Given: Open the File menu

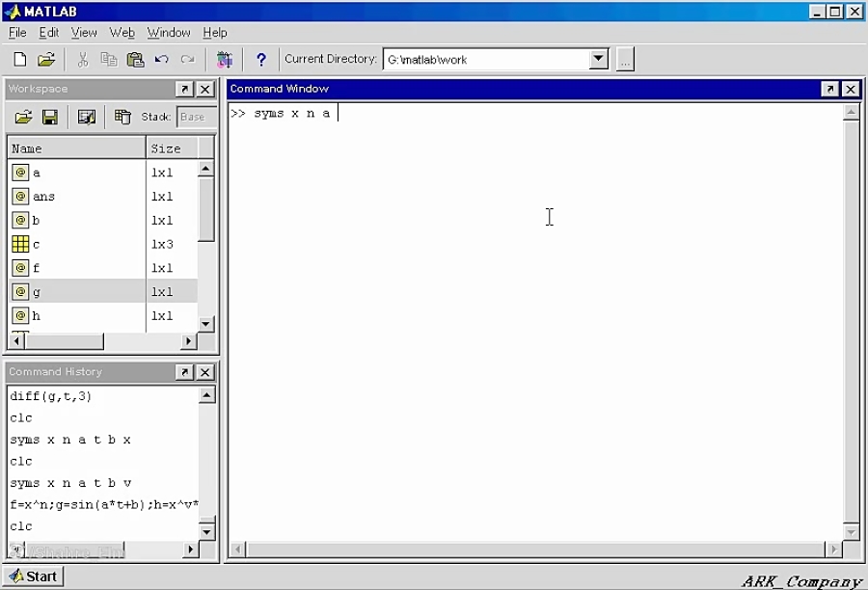Looking at the screenshot, I should coord(16,32).
